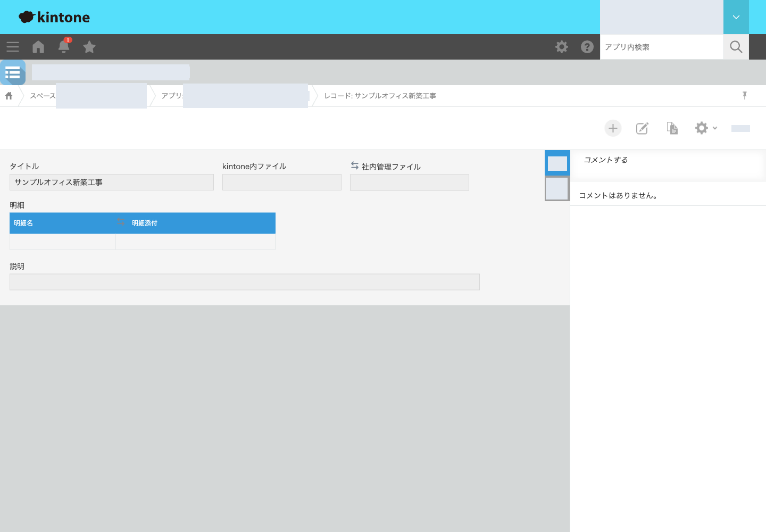Click the kintone内ファイル field box
Image resolution: width=766 pixels, height=532 pixels.
point(282,182)
